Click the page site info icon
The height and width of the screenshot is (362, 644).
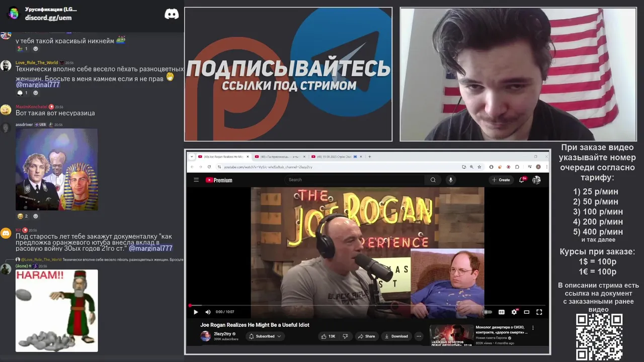coord(219,167)
